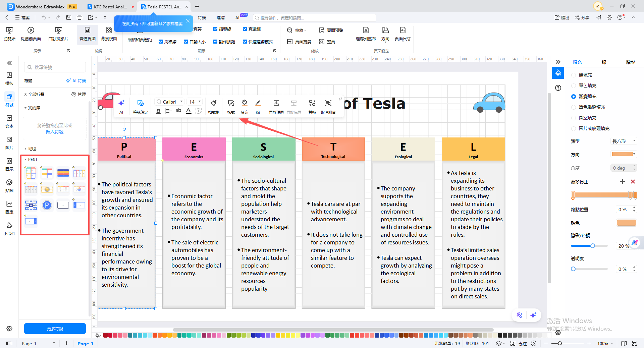Select the blue circle P symbol thumbnail
The height and width of the screenshot is (348, 644).
(47, 205)
